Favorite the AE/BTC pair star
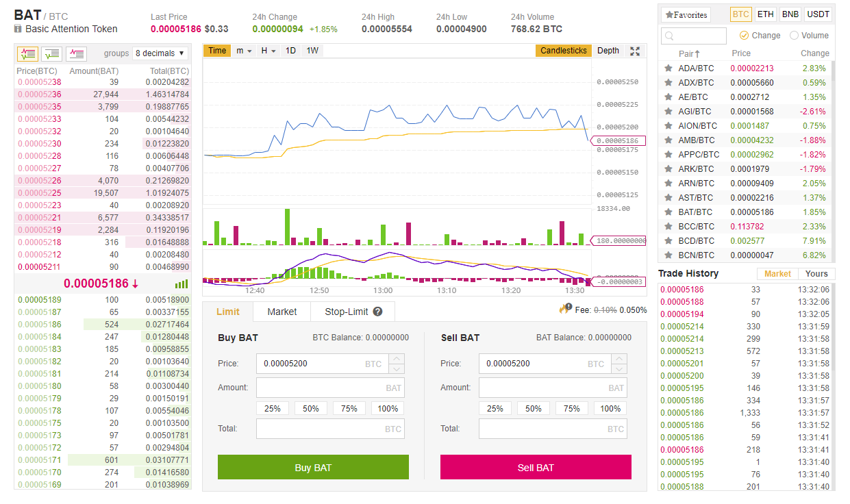 (668, 97)
